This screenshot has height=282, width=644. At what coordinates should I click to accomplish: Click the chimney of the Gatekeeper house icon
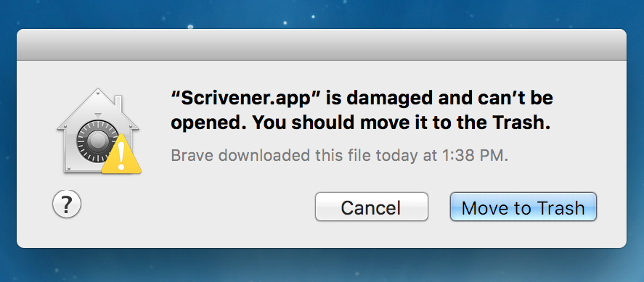[x=118, y=104]
